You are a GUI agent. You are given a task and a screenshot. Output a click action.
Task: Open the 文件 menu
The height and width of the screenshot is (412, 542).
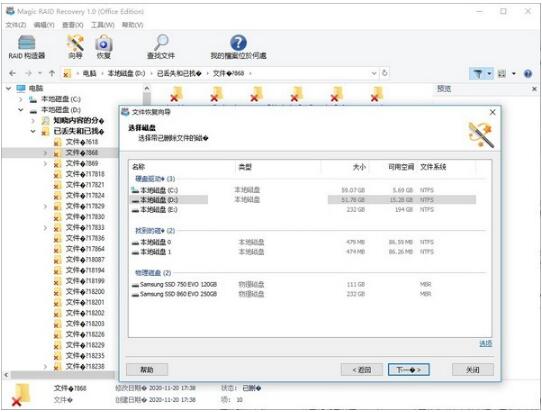[16, 25]
